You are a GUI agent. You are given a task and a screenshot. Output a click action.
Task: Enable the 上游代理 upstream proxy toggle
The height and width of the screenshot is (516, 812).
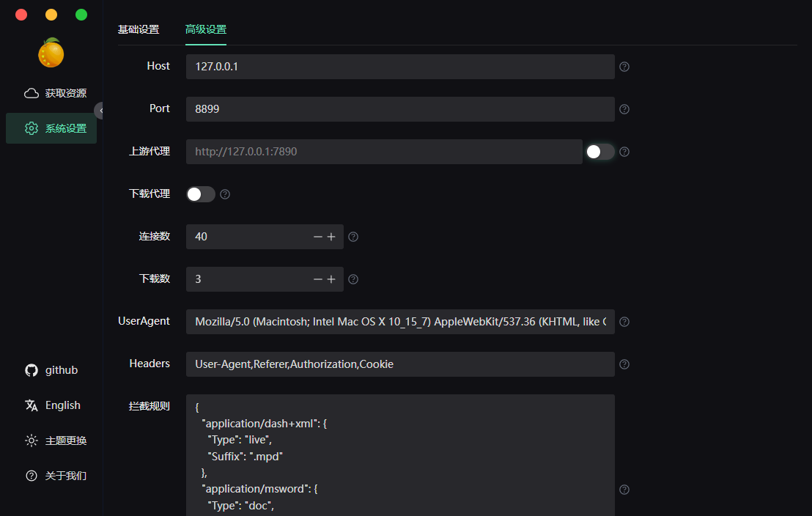[x=599, y=152]
